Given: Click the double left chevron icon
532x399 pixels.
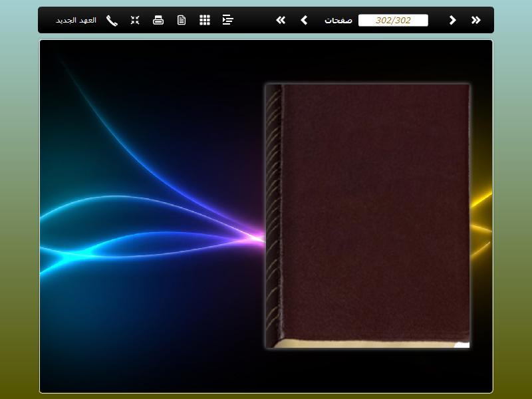Looking at the screenshot, I should (281, 20).
